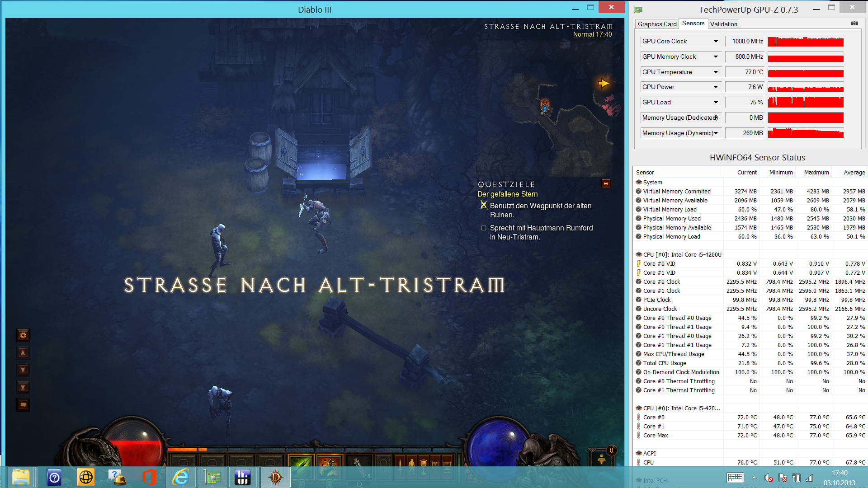Check the 'Sprecht mit Hauptmann Rumford' objective box
This screenshot has width=868, height=488.
coord(484,228)
